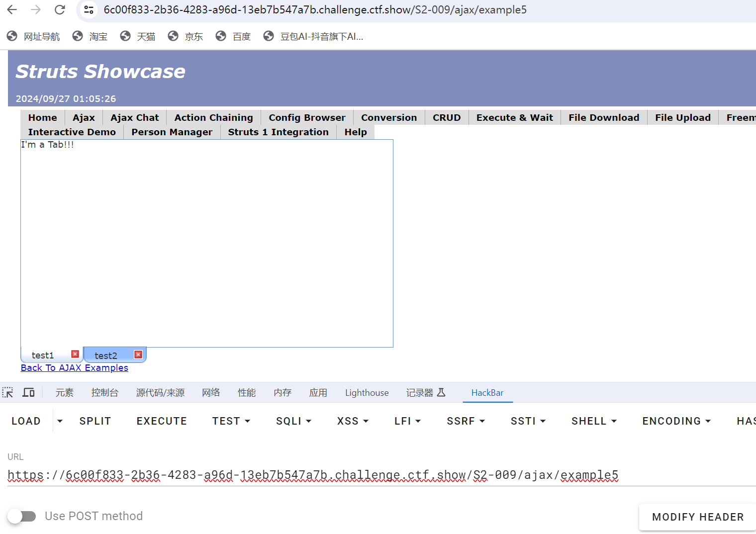Image resolution: width=756 pixels, height=534 pixels.
Task: Open the SSTI dropdown menu
Action: point(528,421)
